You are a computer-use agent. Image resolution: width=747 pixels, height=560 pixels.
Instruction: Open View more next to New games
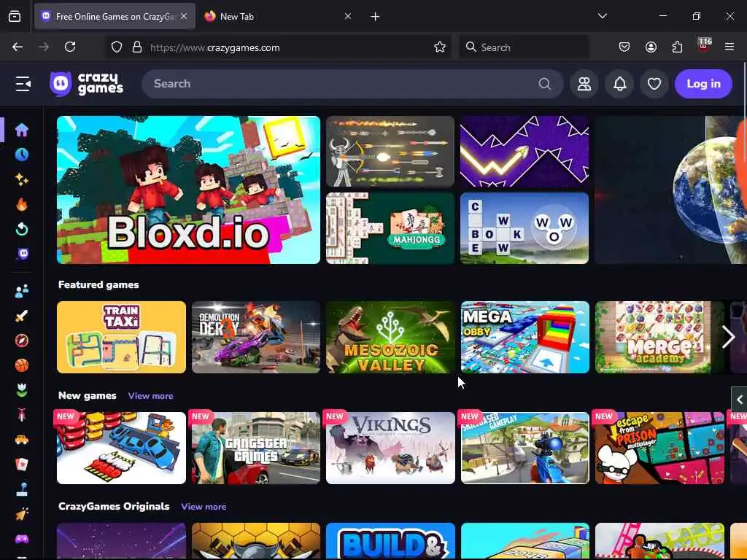(x=150, y=396)
